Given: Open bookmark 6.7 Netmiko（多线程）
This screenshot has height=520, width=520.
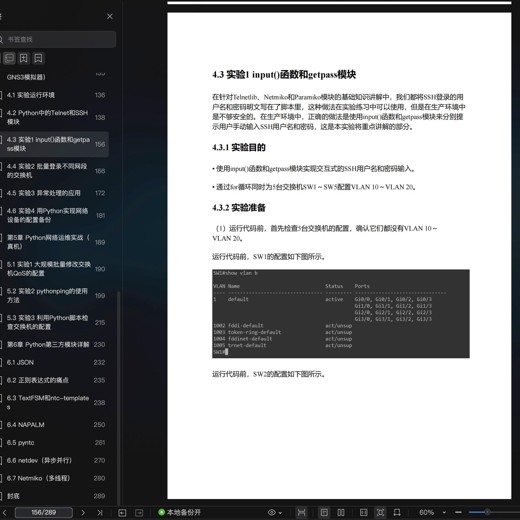Looking at the screenshot, I should 53,478.
